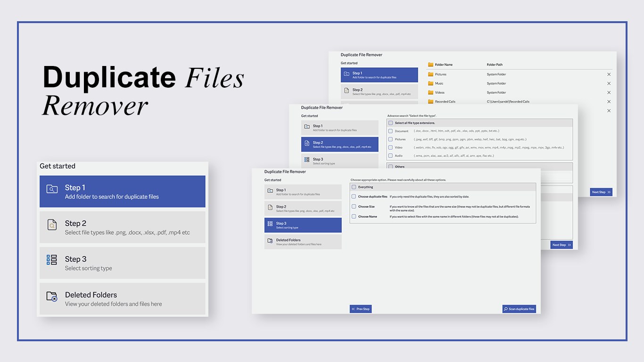Tick the 'Choose Size' checkbox
This screenshot has width=644, height=362.
[x=354, y=206]
